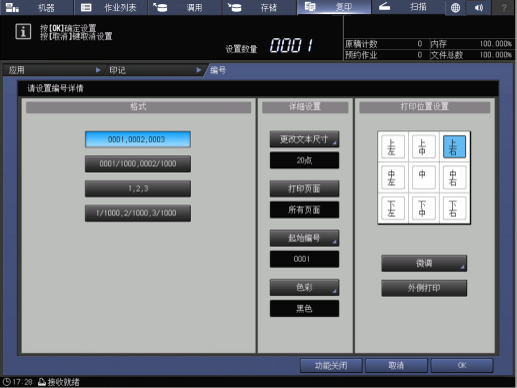
Task: Click the 编号 breadcrumb label
Action: (218, 70)
